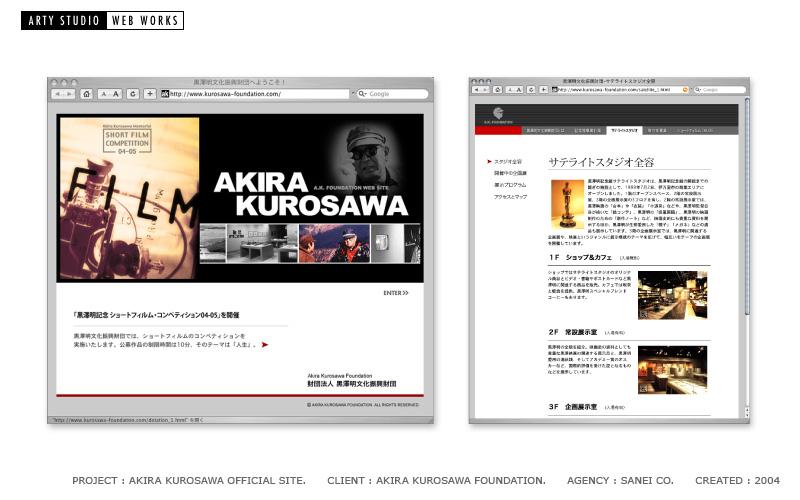Click スタジオ全容 sidebar link
This screenshot has height=500, width=800.
tap(508, 162)
